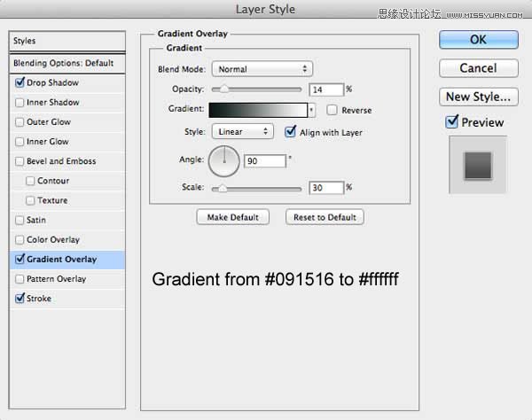Open the Color Overlay settings row

coord(67,240)
